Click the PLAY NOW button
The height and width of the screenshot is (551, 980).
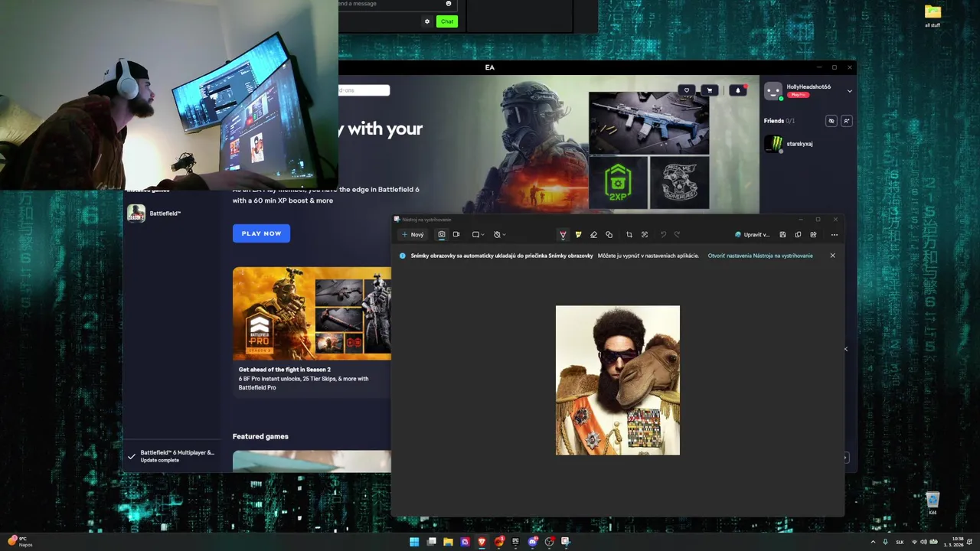pos(261,233)
